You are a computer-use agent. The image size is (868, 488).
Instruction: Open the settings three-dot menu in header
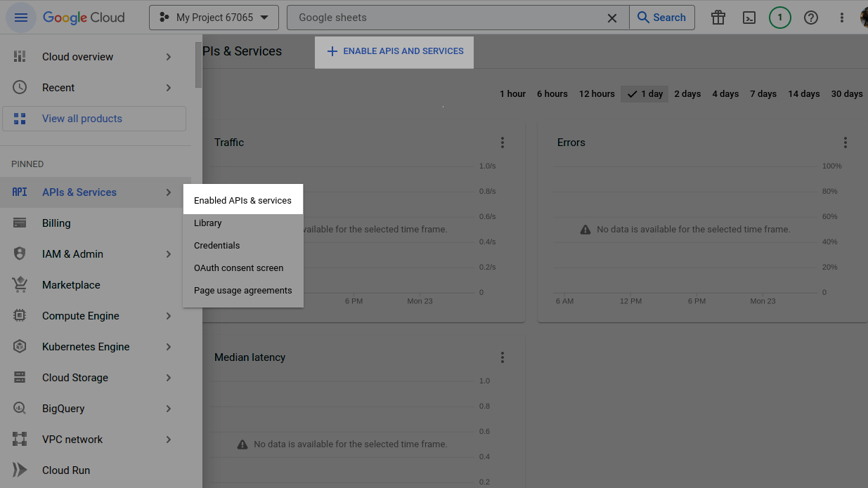(x=842, y=18)
